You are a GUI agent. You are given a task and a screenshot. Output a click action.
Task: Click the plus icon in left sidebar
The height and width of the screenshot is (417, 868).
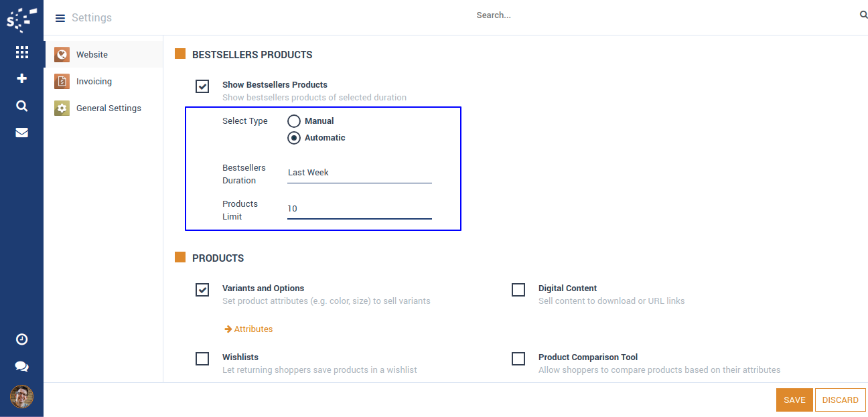pos(21,79)
